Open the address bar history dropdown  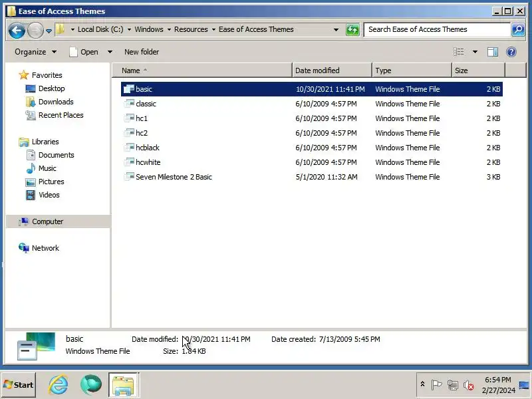[x=336, y=30]
